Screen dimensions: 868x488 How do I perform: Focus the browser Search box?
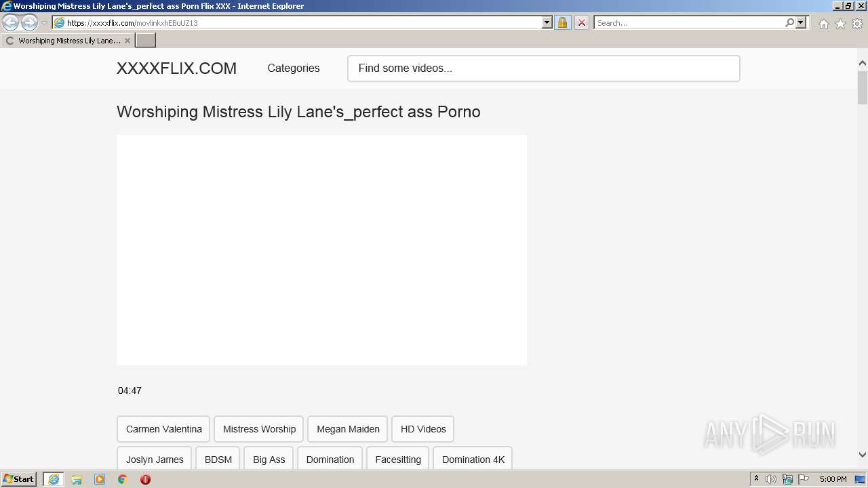click(688, 22)
